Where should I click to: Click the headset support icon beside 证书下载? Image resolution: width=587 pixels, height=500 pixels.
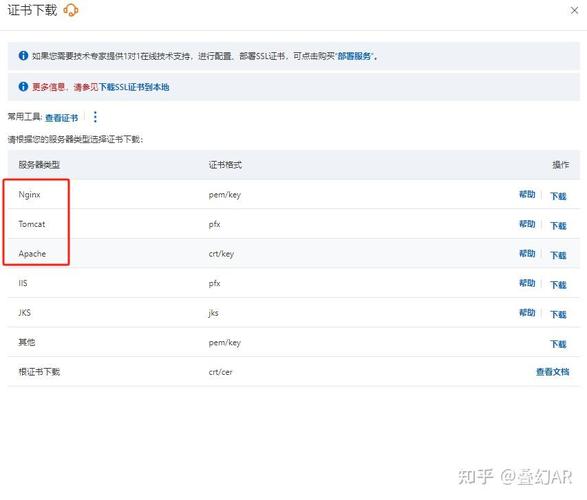[x=71, y=10]
